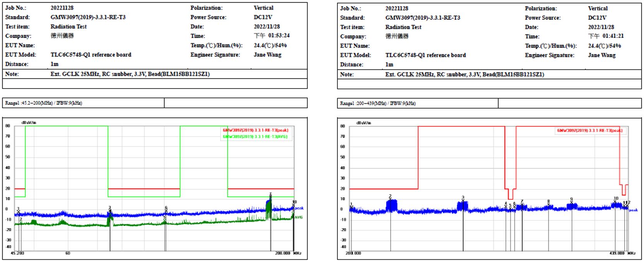Viewport: 644px width, 261px height.
Task: Click marker 8 on the right plot
Action: point(548,202)
